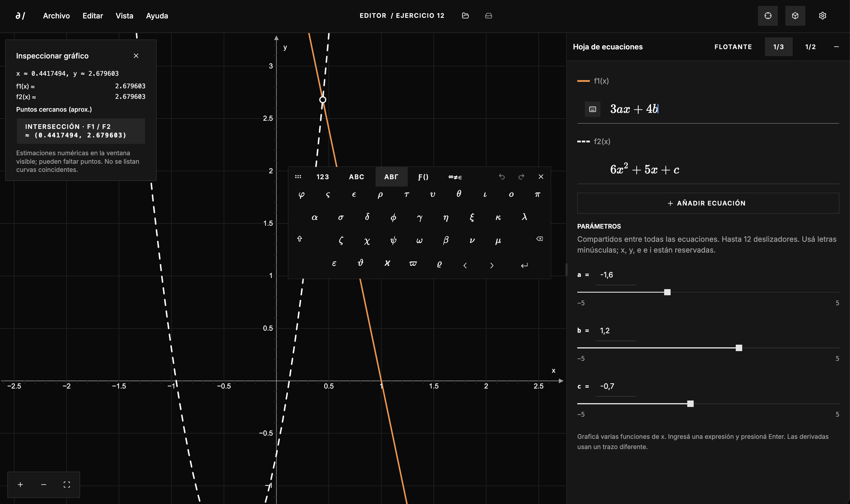Viewport: 850px width, 504px height.
Task: Click the slider handle for parameter c
Action: click(690, 403)
